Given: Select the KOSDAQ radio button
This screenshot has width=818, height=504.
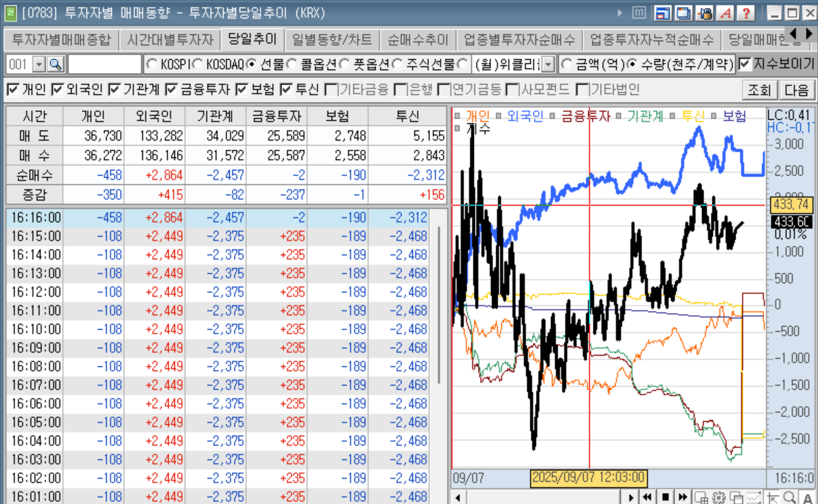Looking at the screenshot, I should (197, 65).
